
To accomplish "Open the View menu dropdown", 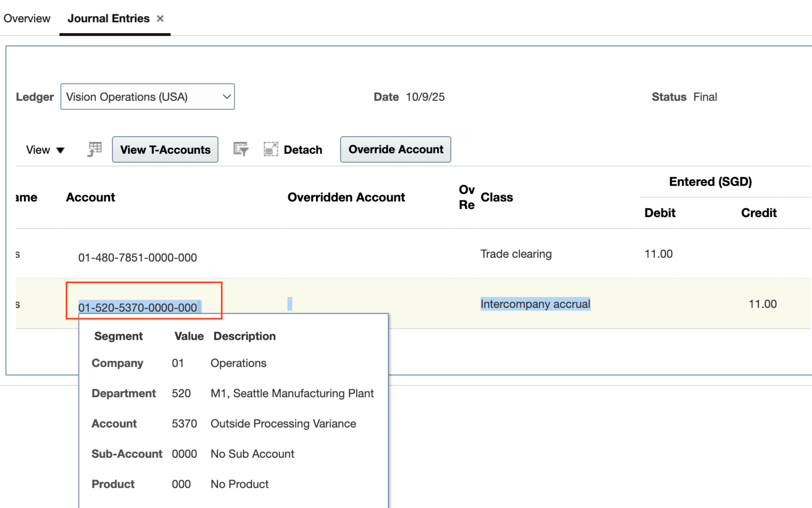I will click(45, 150).
